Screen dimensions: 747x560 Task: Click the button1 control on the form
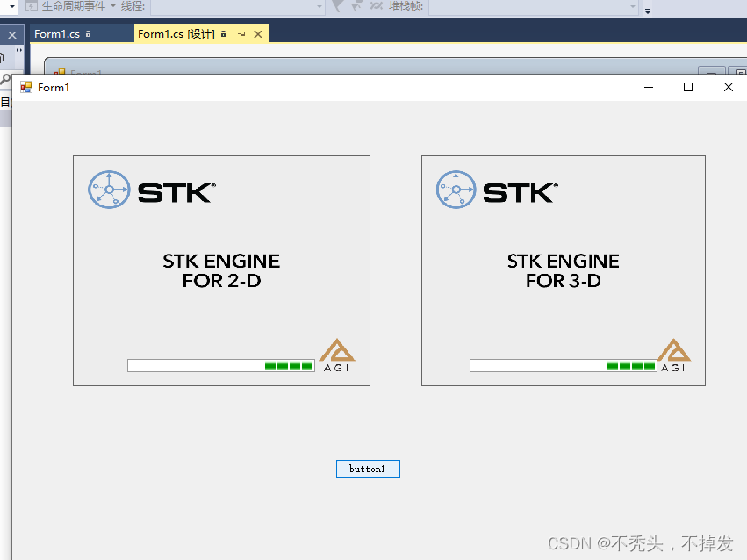(x=367, y=469)
